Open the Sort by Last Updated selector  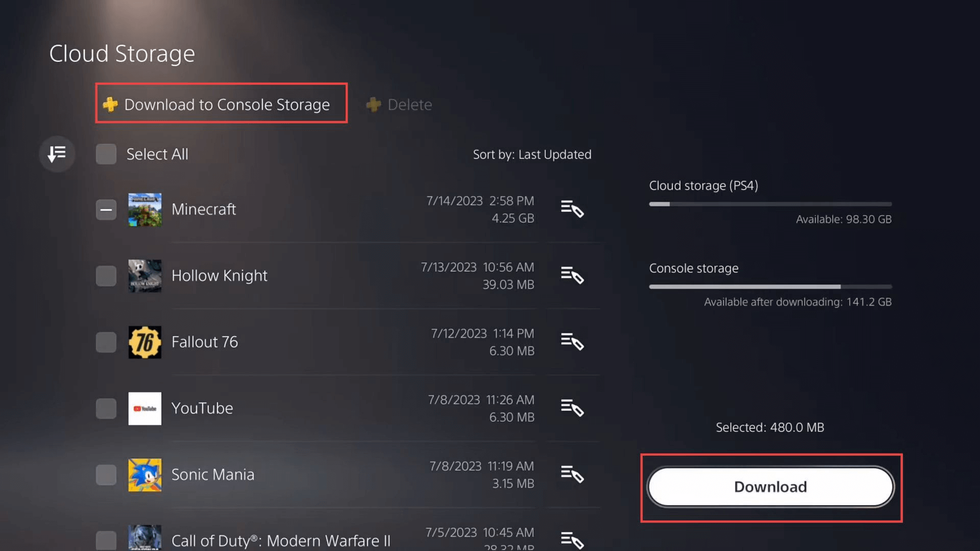pyautogui.click(x=532, y=155)
